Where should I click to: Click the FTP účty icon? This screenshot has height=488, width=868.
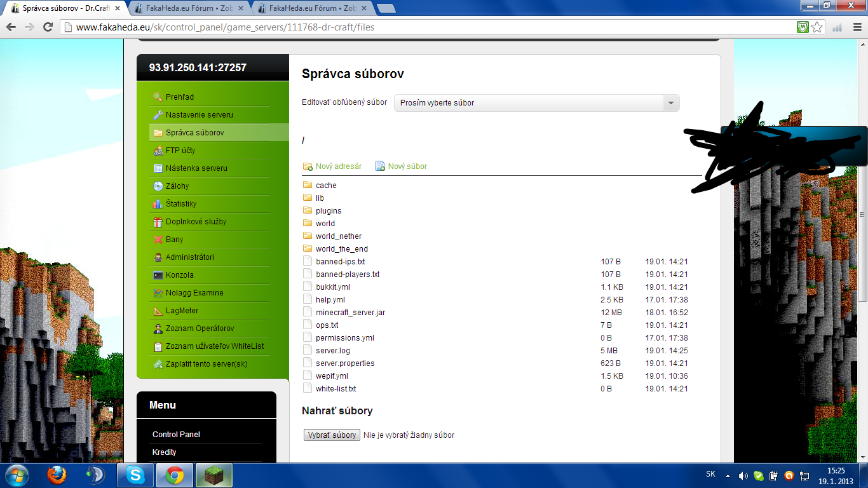pyautogui.click(x=158, y=151)
